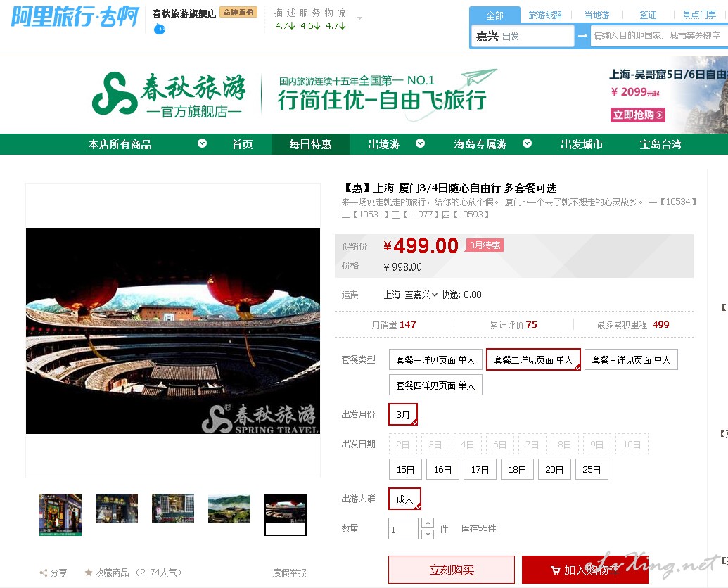Click the 3月特惠 promotion tag
Viewport: 728px width, 588px height.
(485, 245)
